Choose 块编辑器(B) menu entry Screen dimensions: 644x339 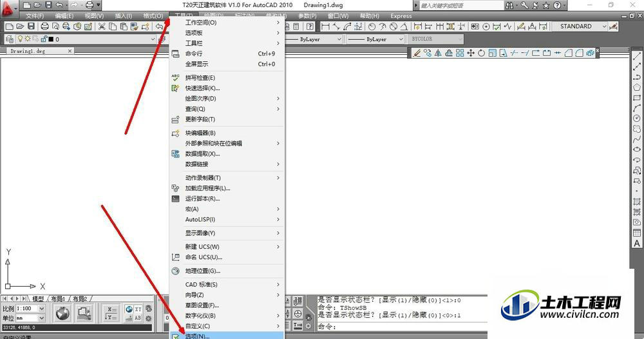(227, 133)
